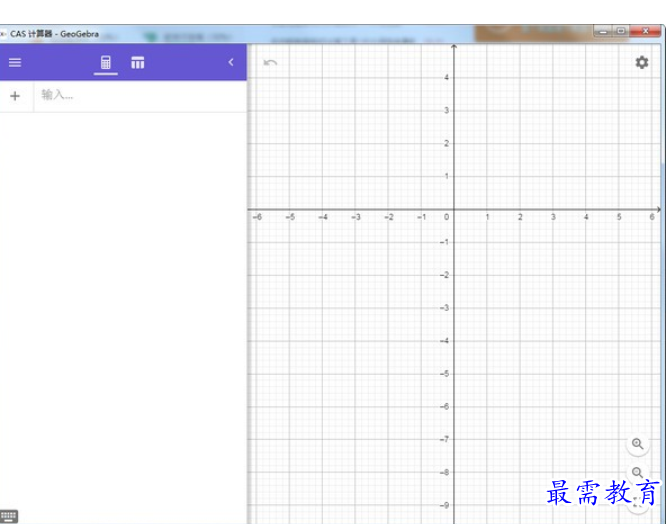The height and width of the screenshot is (524, 668).
Task: Switch to the table of values tab
Action: [138, 63]
